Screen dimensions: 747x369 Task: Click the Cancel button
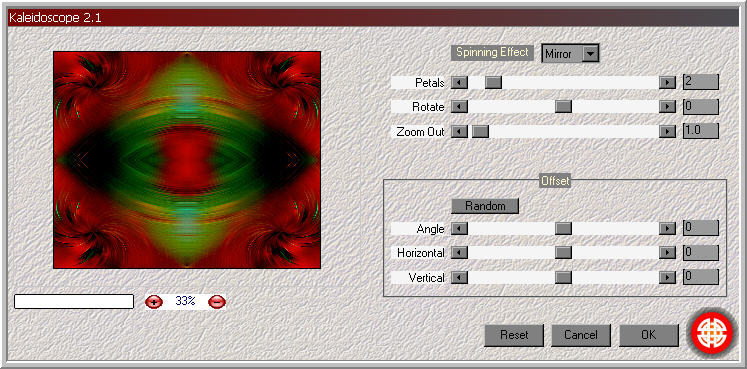pyautogui.click(x=581, y=335)
